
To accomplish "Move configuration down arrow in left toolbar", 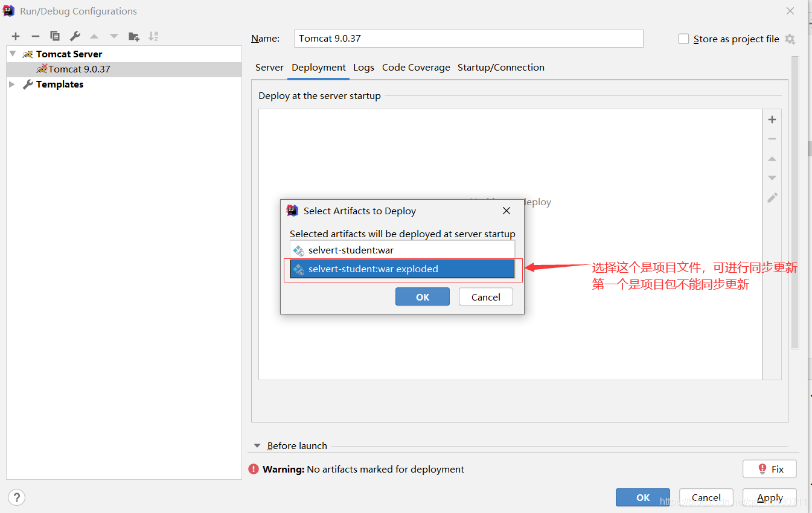I will tap(114, 36).
